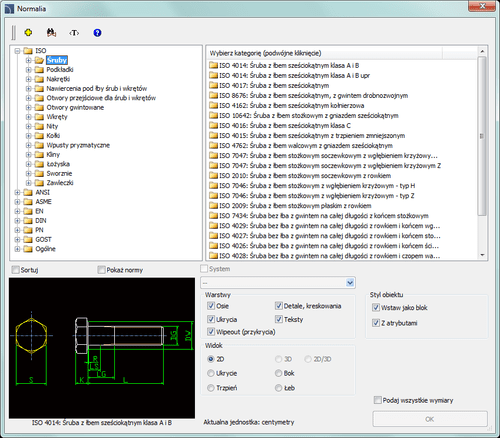Image resolution: width=500 pixels, height=438 pixels.
Task: Select the Sworznie tree item
Action: pos(59,173)
